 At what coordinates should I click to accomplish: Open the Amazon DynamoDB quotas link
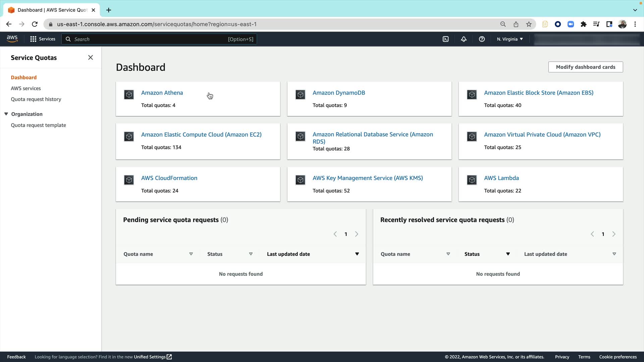coord(338,93)
